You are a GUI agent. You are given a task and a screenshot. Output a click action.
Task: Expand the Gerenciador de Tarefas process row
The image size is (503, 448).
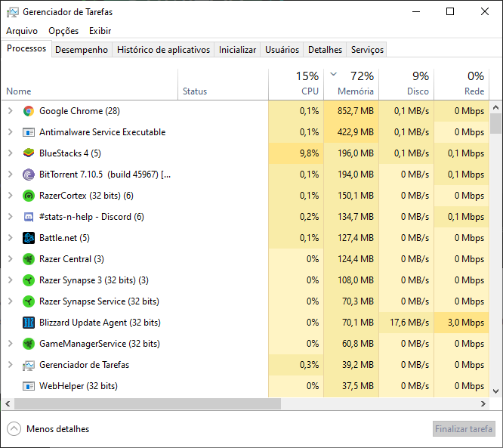11,365
